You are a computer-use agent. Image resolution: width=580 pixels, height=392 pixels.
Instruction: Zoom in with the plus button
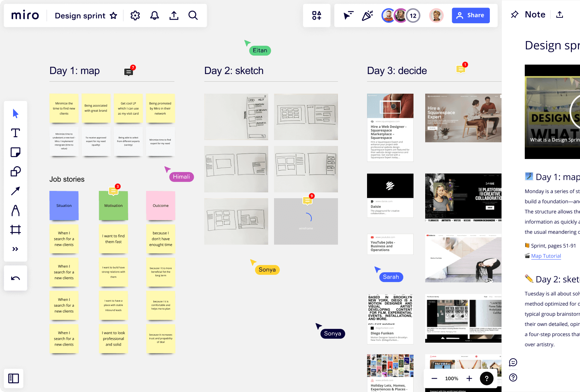pos(469,379)
